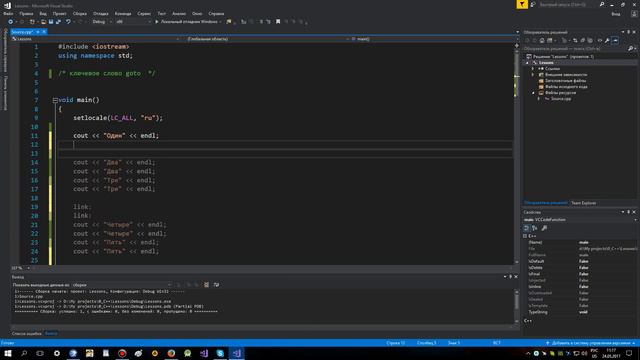640x360 pixels.
Task: Collapse the Lessons project node
Action: click(x=527, y=63)
